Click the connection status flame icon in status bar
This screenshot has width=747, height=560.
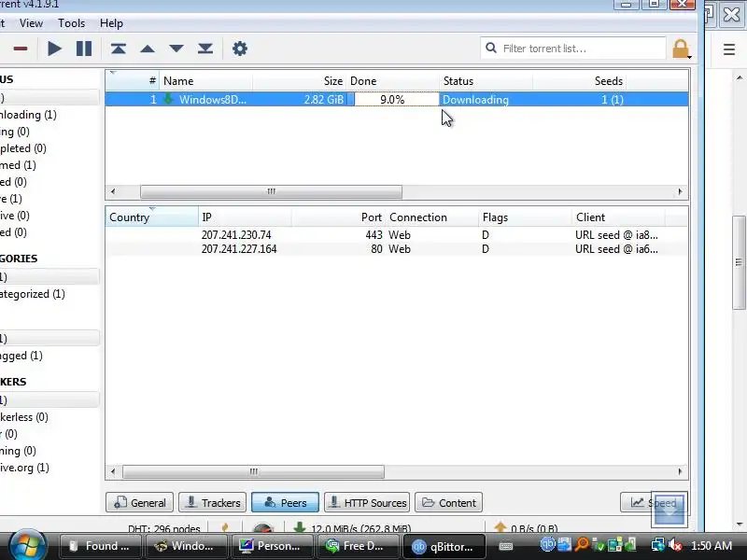click(225, 527)
